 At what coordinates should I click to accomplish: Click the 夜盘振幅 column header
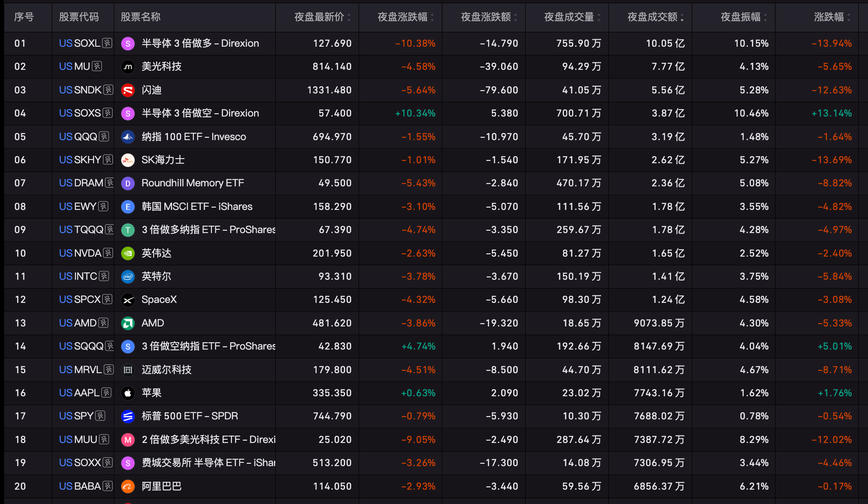pos(741,17)
